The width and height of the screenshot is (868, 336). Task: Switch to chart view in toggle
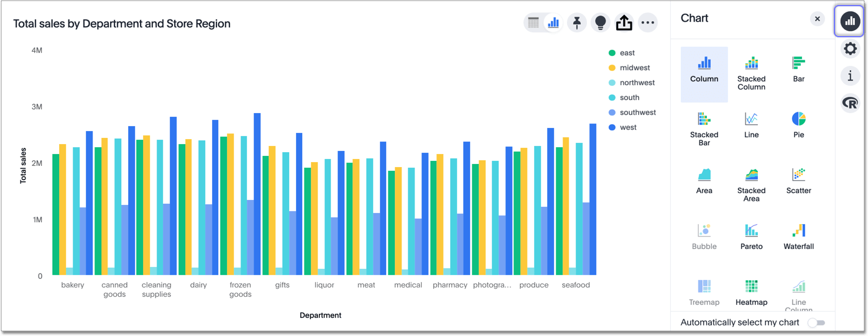point(553,23)
